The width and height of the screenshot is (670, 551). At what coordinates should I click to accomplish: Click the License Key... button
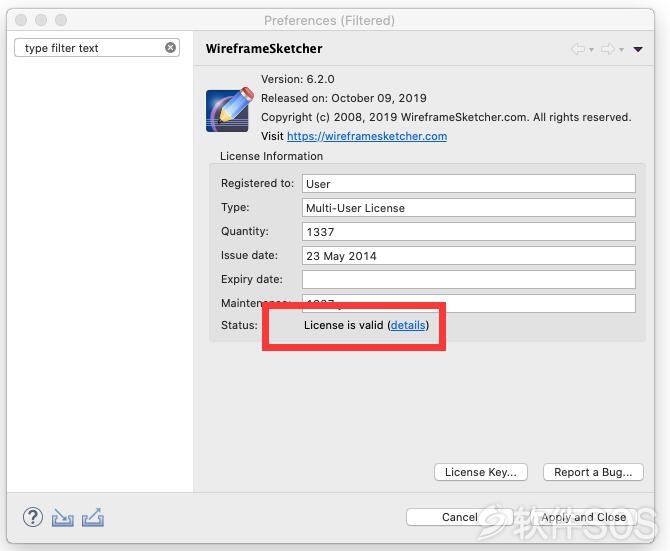[x=481, y=472]
